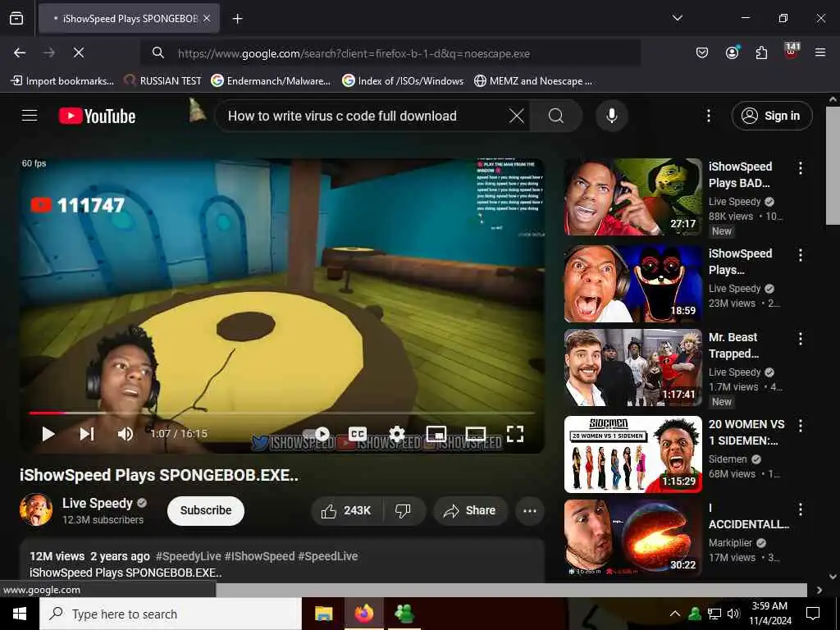Play the video
840x630 pixels.
click(48, 434)
